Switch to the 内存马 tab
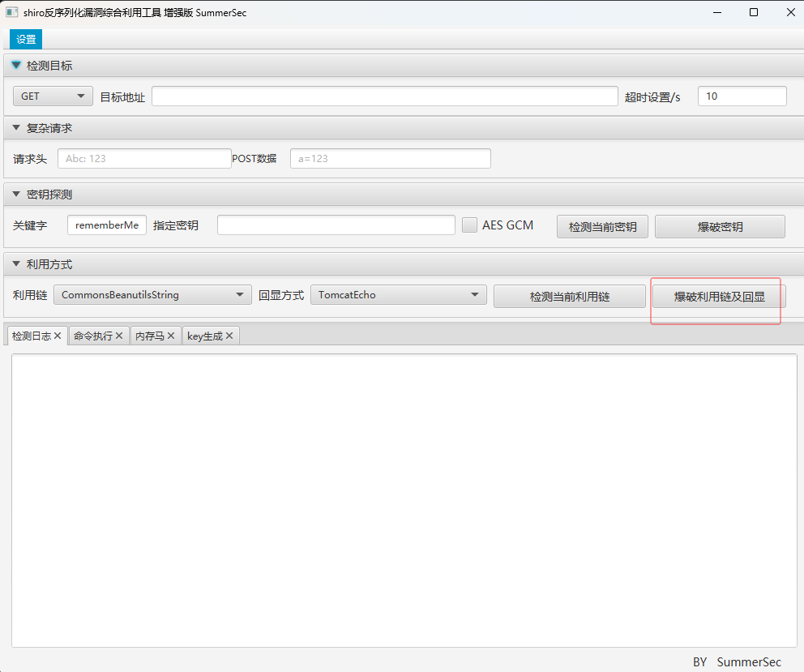804x672 pixels. coord(149,336)
